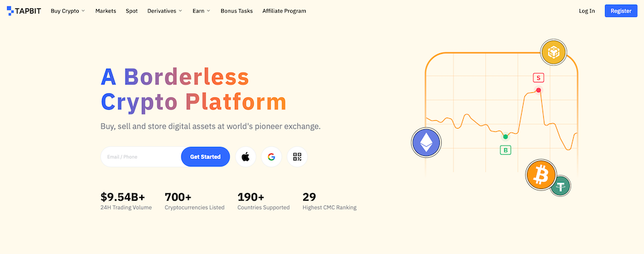Click the Email / Phone input field
Image resolution: width=644 pixels, height=254 pixels.
click(141, 157)
